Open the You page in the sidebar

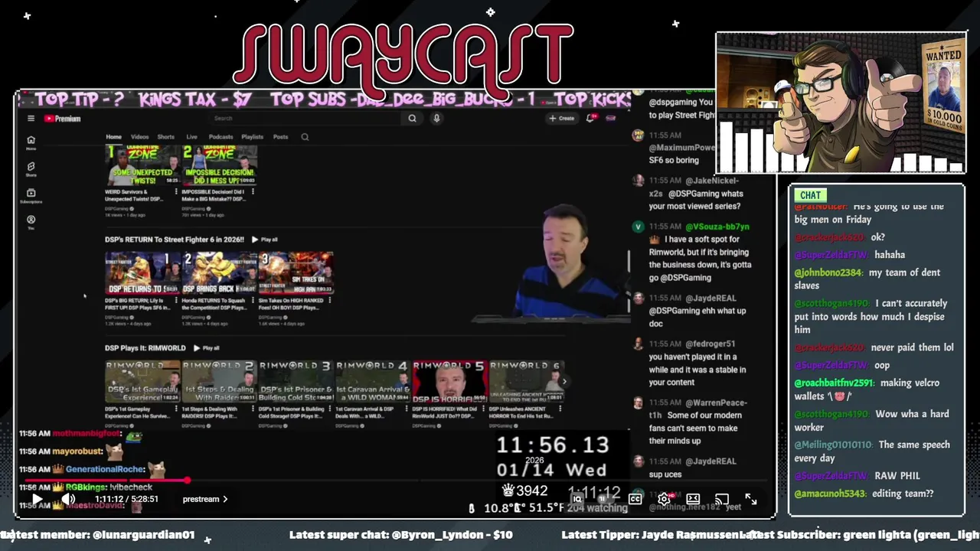click(31, 223)
